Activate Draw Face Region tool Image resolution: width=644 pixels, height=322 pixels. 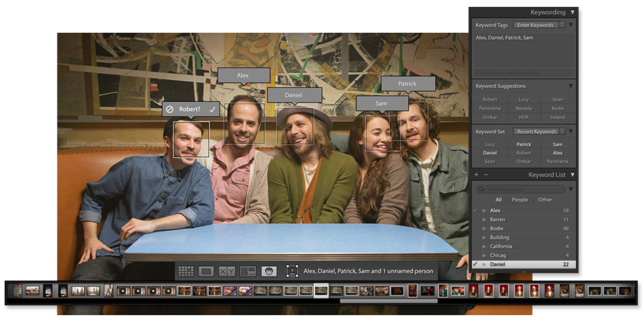tap(292, 272)
